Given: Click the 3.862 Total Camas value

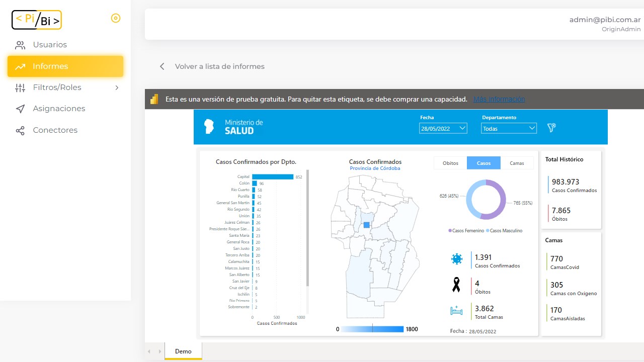Looking at the screenshot, I should 485,309.
